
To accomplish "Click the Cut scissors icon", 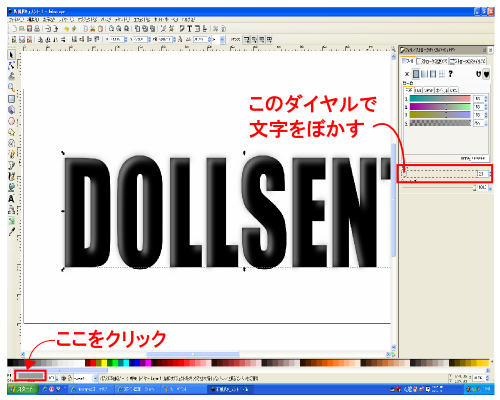I will pos(93,29).
